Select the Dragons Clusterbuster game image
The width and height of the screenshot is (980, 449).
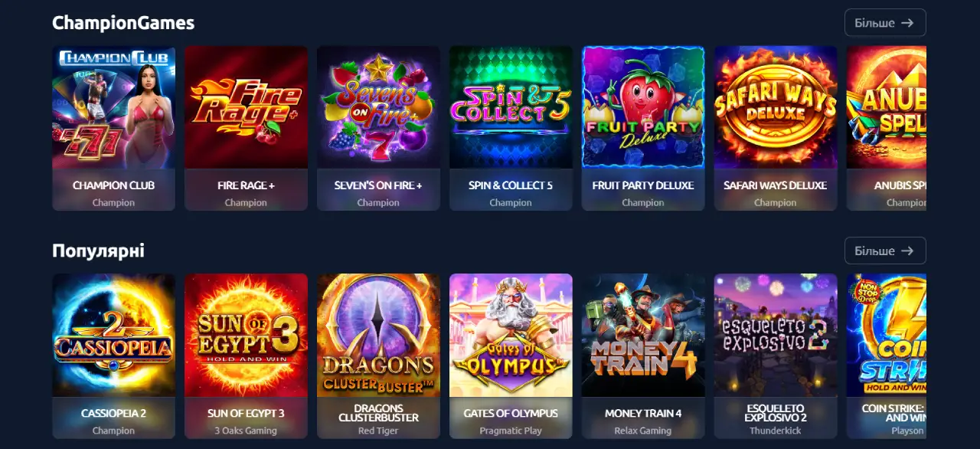coord(378,335)
